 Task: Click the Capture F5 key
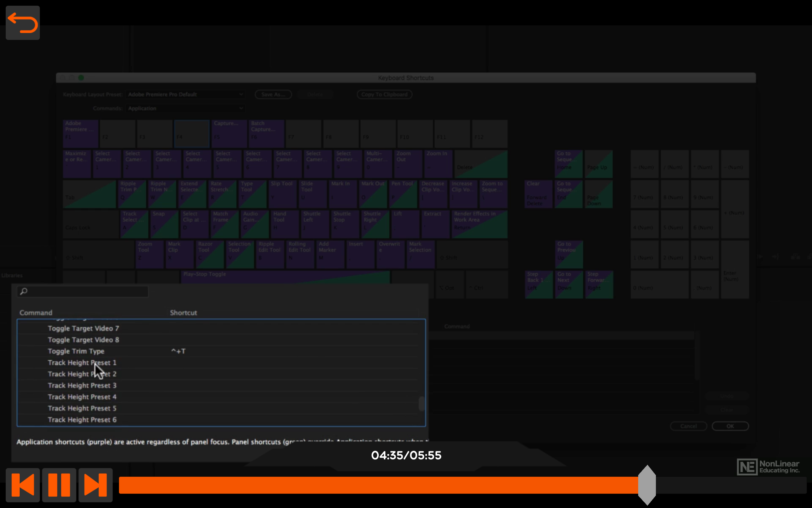[x=229, y=134]
